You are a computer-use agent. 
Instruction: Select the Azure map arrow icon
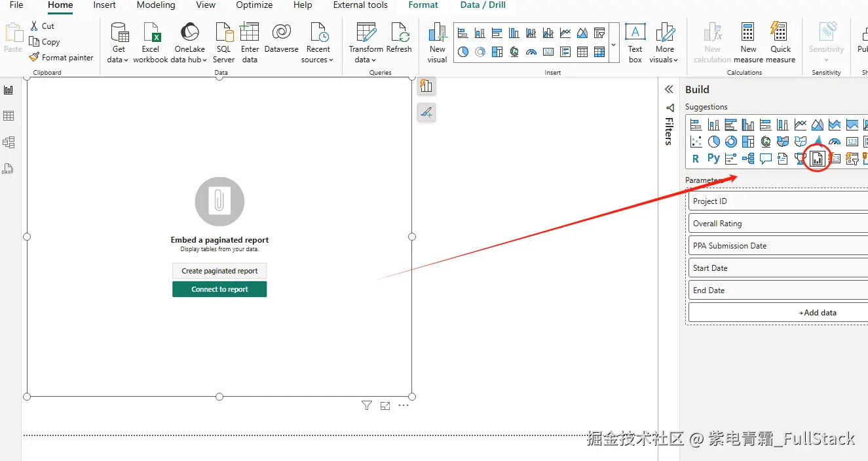pos(818,140)
